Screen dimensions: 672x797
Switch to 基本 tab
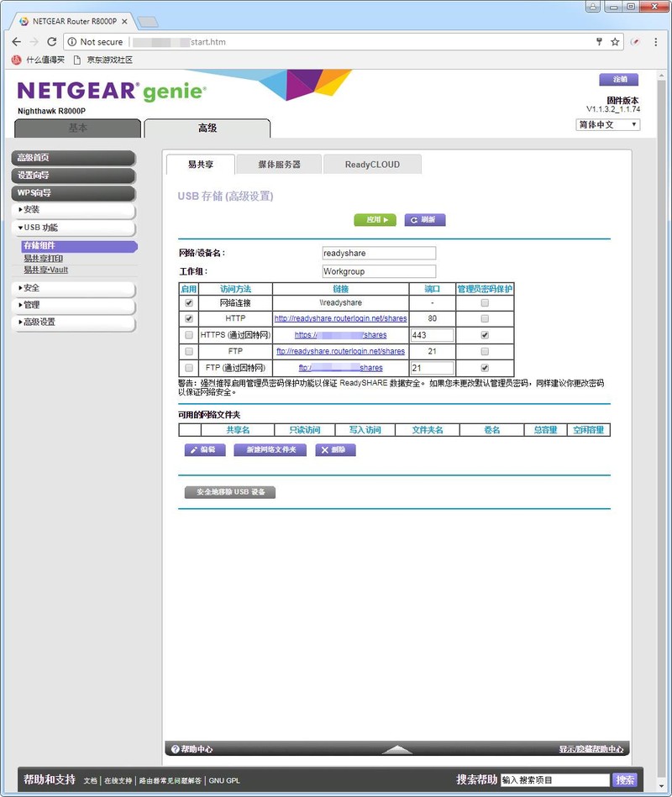pos(78,128)
